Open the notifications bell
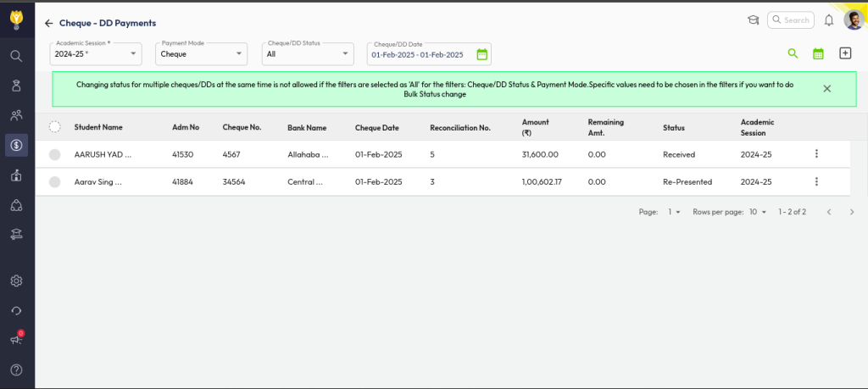The image size is (868, 389). tap(829, 20)
